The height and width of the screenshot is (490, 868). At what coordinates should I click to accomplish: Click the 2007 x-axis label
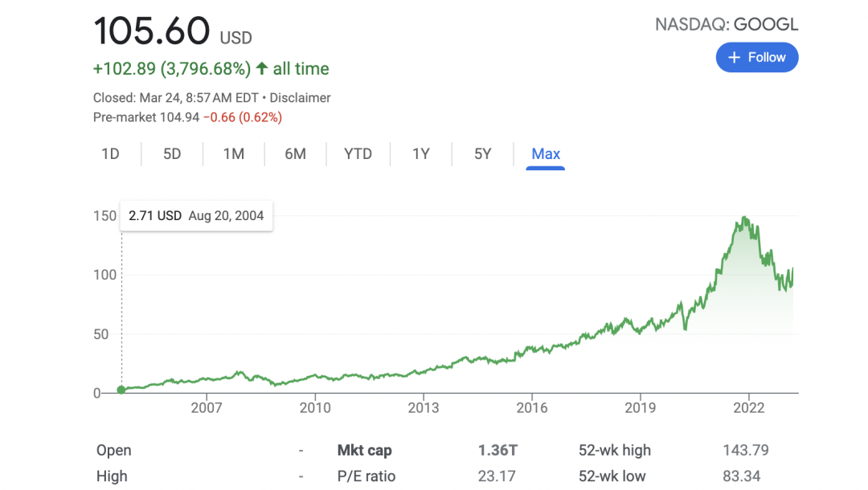click(x=207, y=408)
